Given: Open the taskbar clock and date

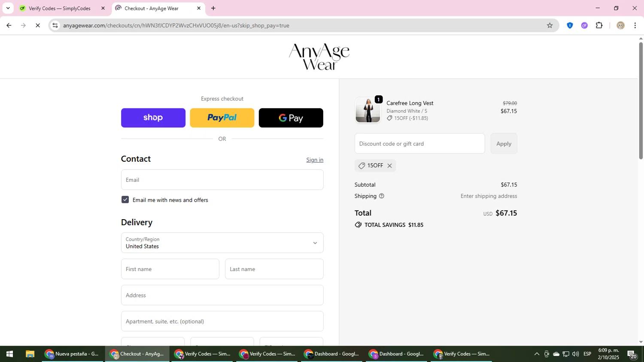Looking at the screenshot, I should coord(608,354).
